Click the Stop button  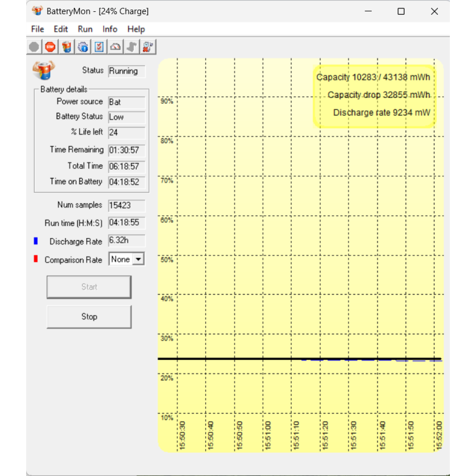point(89,317)
